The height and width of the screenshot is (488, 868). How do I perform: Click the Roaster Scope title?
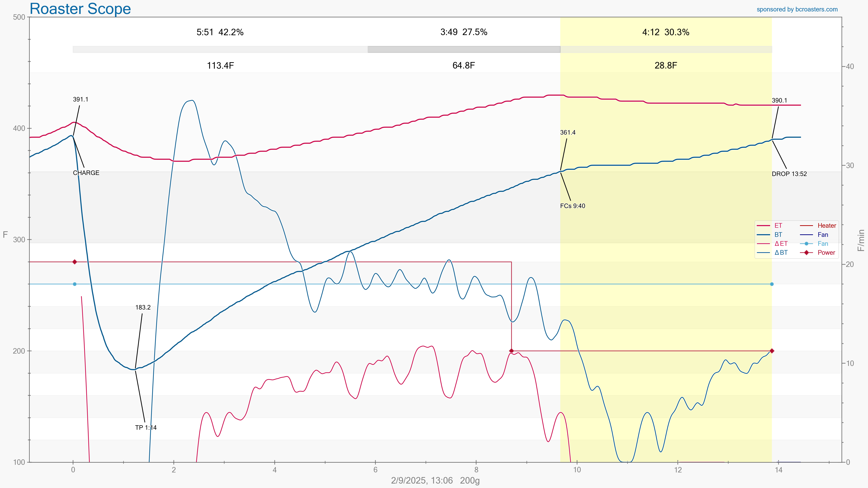click(80, 9)
